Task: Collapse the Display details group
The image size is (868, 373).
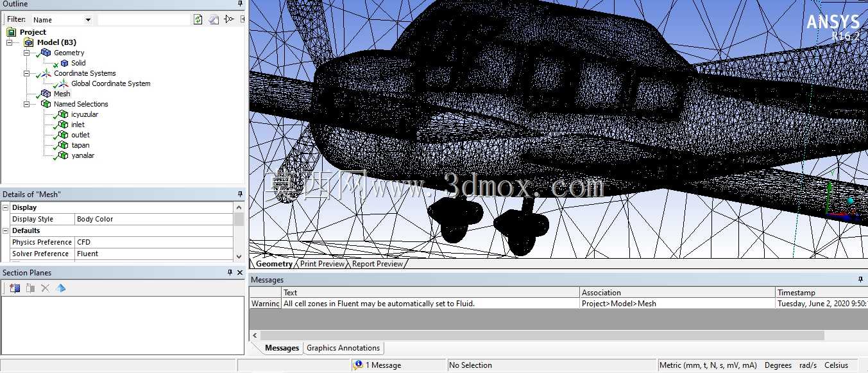Action: click(6, 207)
